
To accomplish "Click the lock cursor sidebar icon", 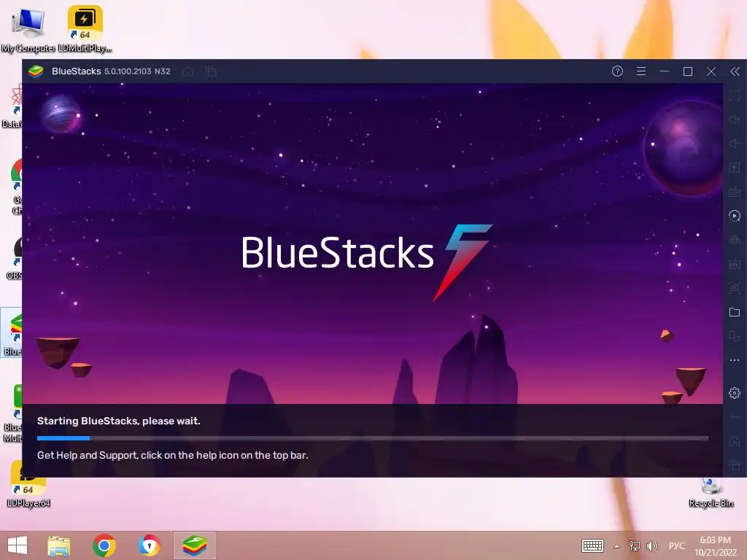I will (x=735, y=168).
